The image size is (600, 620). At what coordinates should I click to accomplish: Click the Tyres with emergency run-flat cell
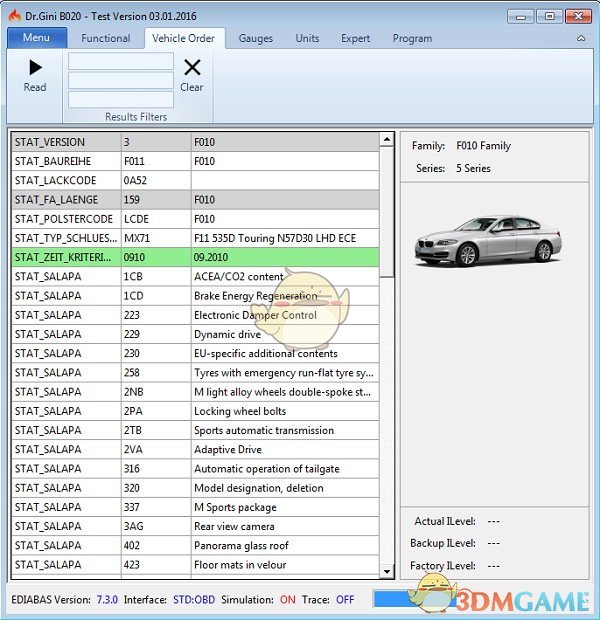tap(285, 372)
